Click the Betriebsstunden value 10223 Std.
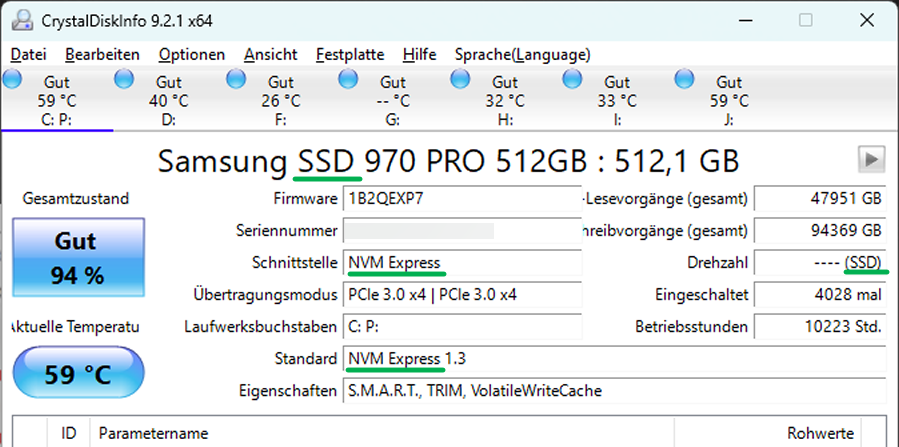899x447 pixels. point(820,327)
